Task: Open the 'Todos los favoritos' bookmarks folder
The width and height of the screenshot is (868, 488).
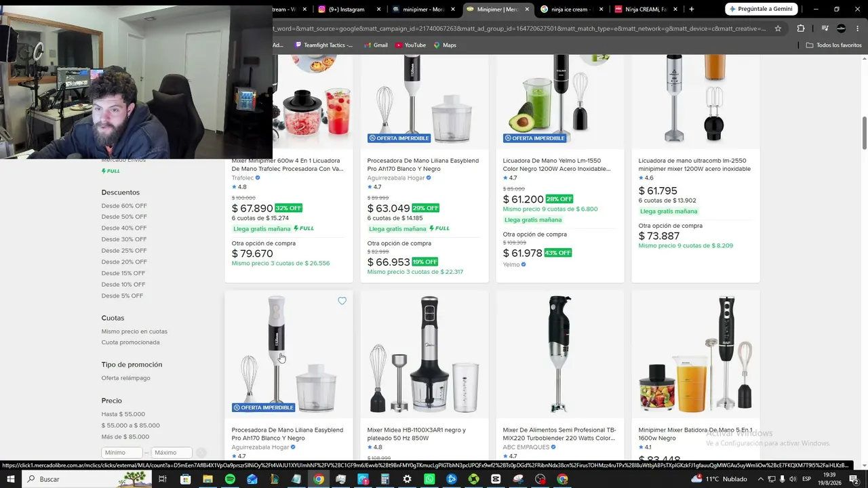Action: (833, 45)
